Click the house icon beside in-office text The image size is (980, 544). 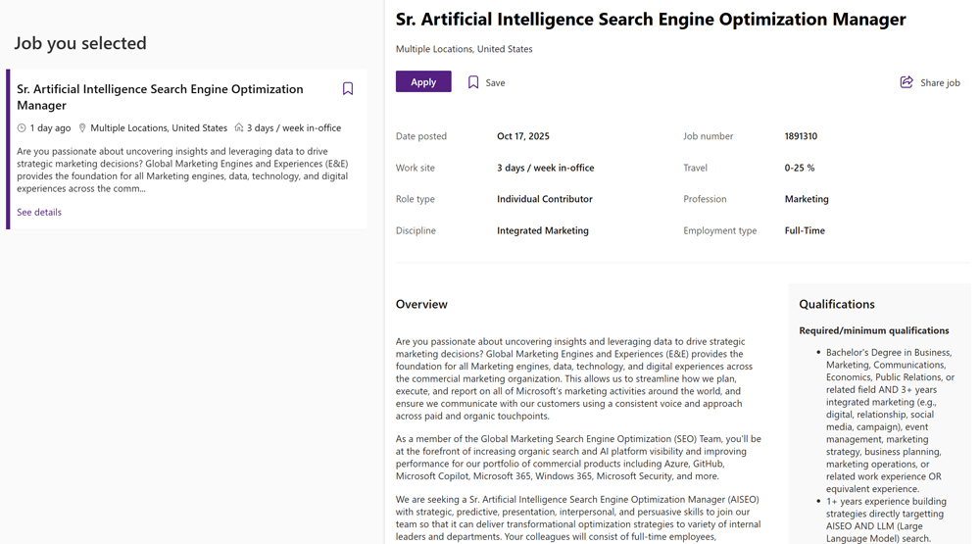point(239,127)
